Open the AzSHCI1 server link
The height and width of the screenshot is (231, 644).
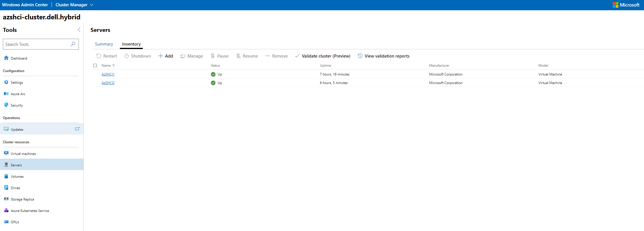click(108, 74)
